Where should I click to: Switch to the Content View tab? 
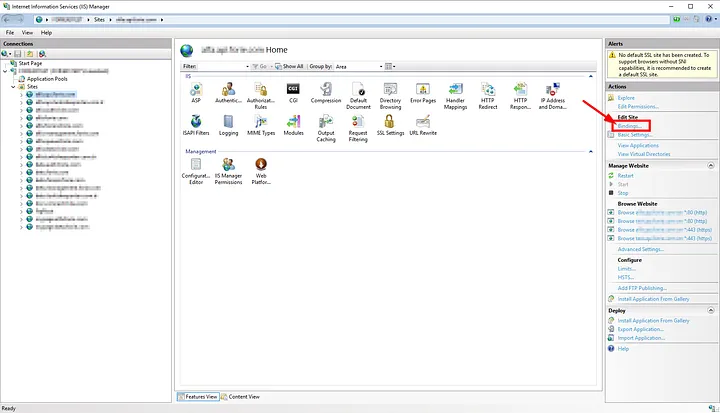pos(240,396)
